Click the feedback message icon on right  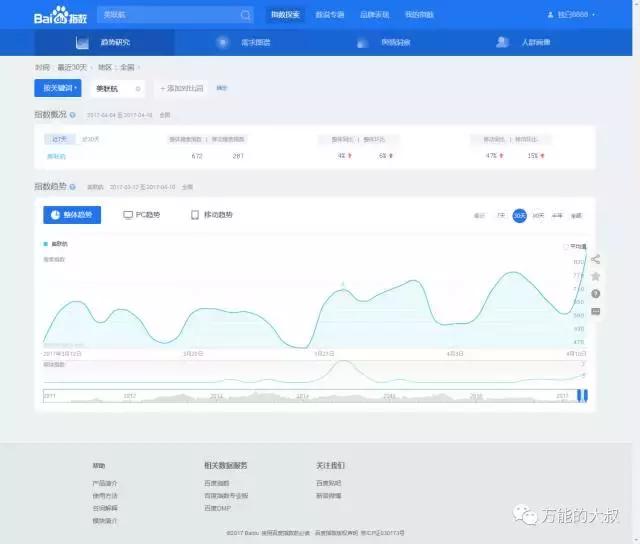[596, 311]
